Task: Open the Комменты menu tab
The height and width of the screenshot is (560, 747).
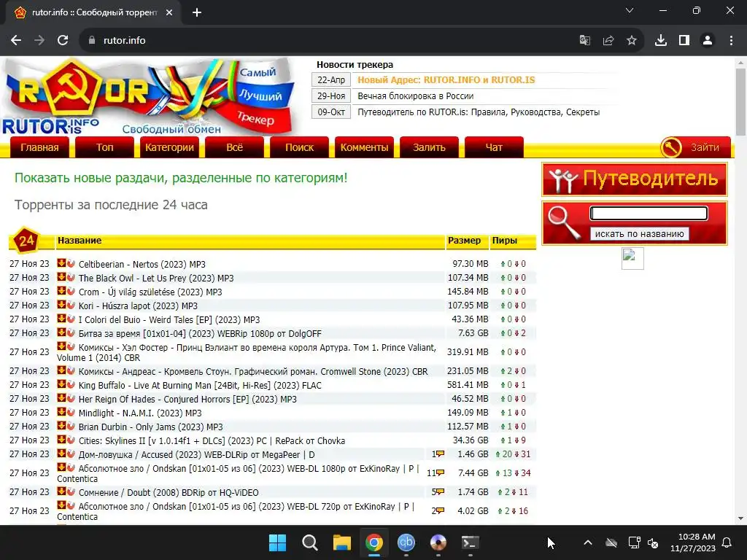Action: (x=365, y=147)
